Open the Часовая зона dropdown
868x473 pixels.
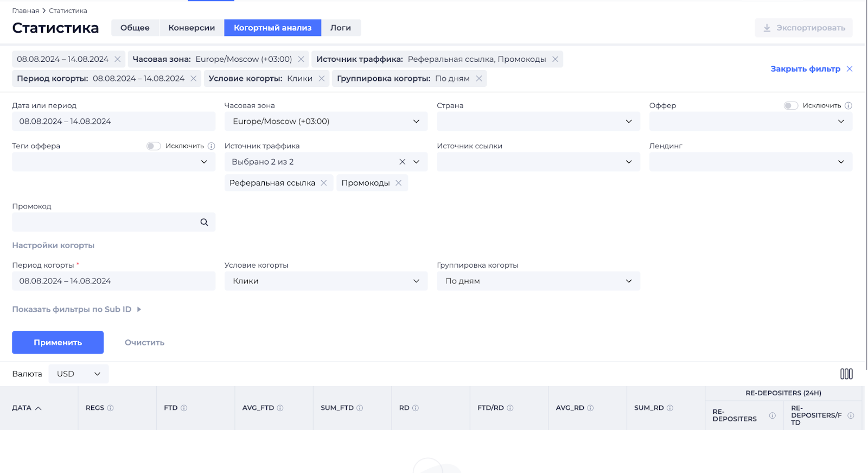pos(326,121)
